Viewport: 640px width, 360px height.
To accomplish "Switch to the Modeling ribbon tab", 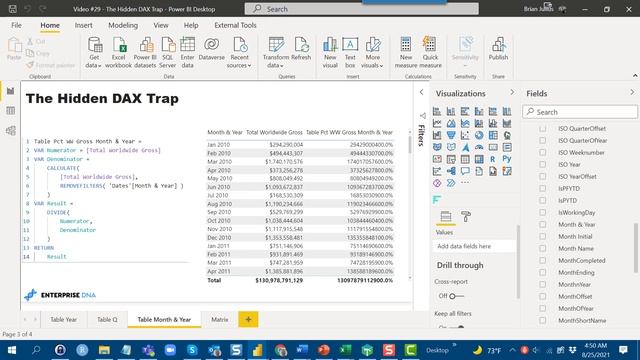I will [123, 25].
